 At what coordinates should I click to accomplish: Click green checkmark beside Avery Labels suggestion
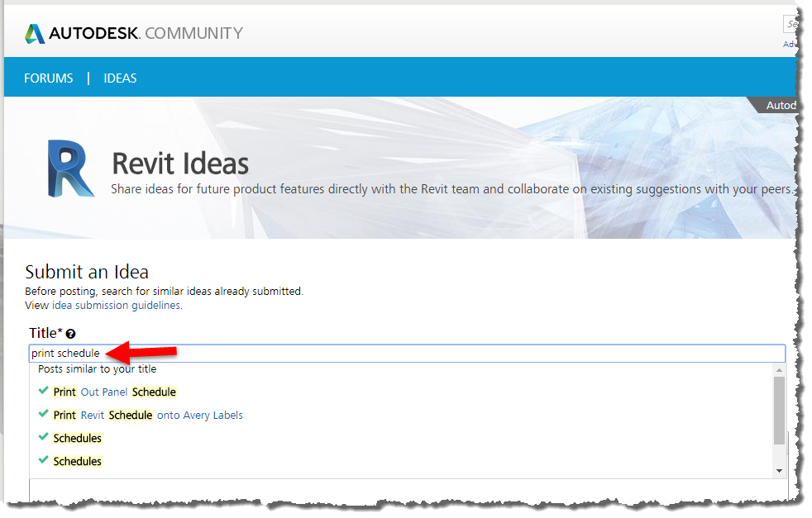44,414
